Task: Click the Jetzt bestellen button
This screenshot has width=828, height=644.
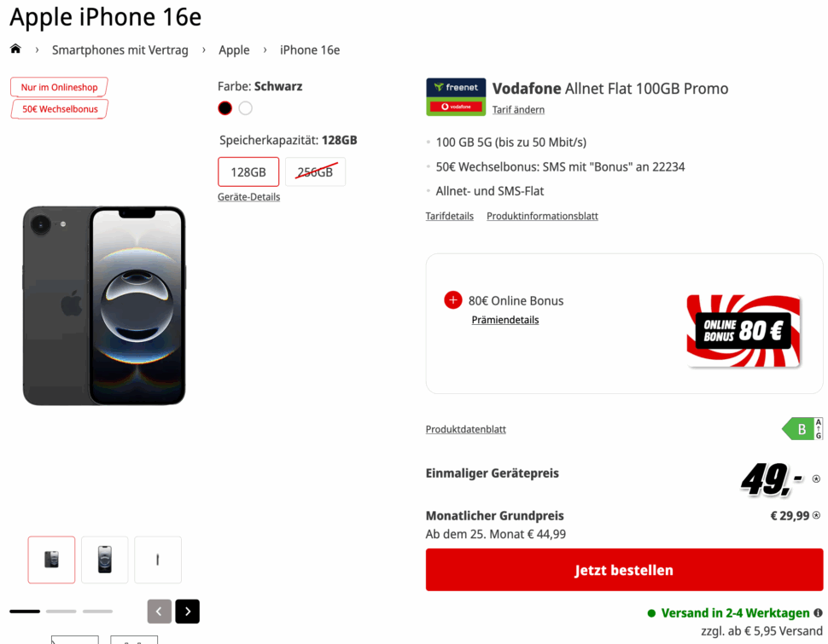Action: pos(624,570)
